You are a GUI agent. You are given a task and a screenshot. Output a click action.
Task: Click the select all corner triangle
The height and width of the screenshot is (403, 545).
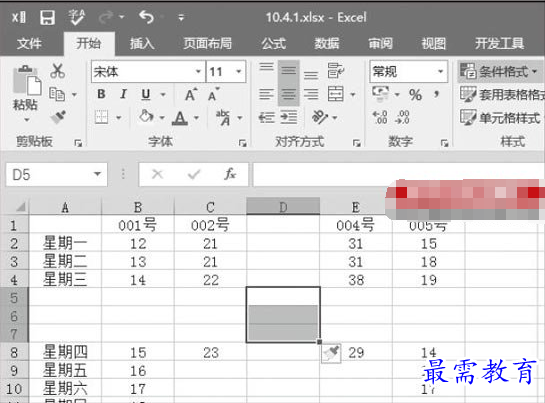click(20, 207)
